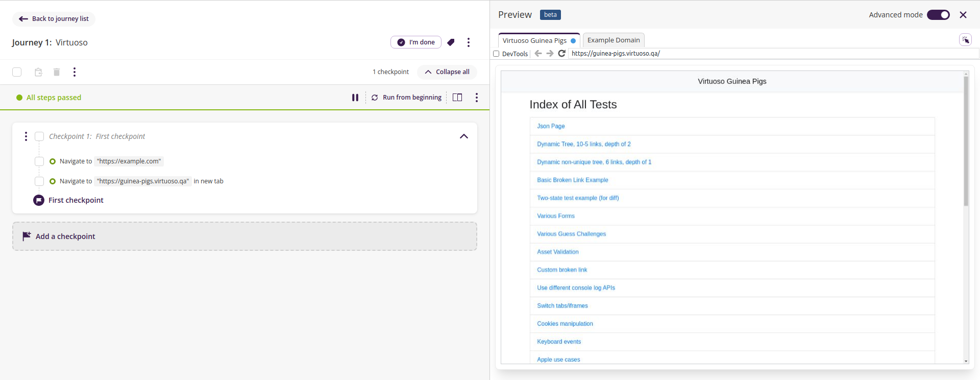This screenshot has width=980, height=380.
Task: Reload the preview page
Action: (x=562, y=54)
